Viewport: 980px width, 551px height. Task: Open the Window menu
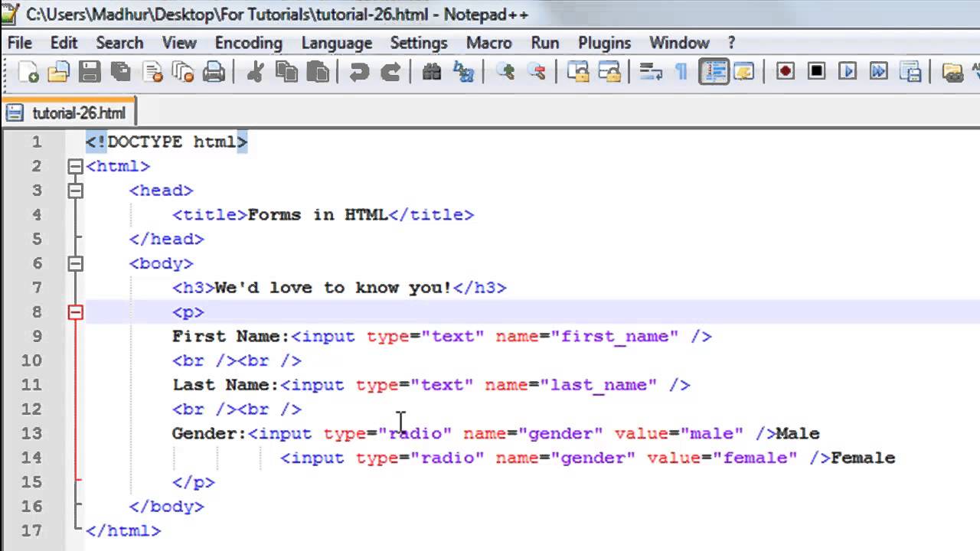pos(679,43)
